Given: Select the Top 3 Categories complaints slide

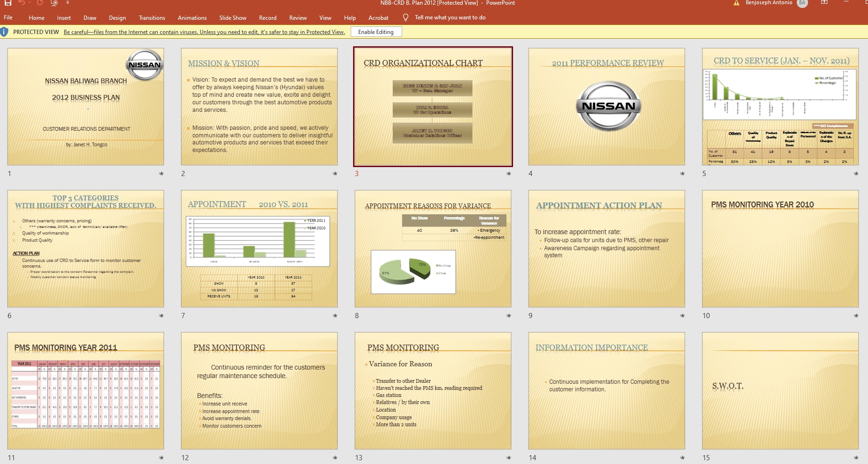Looking at the screenshot, I should click(85, 249).
